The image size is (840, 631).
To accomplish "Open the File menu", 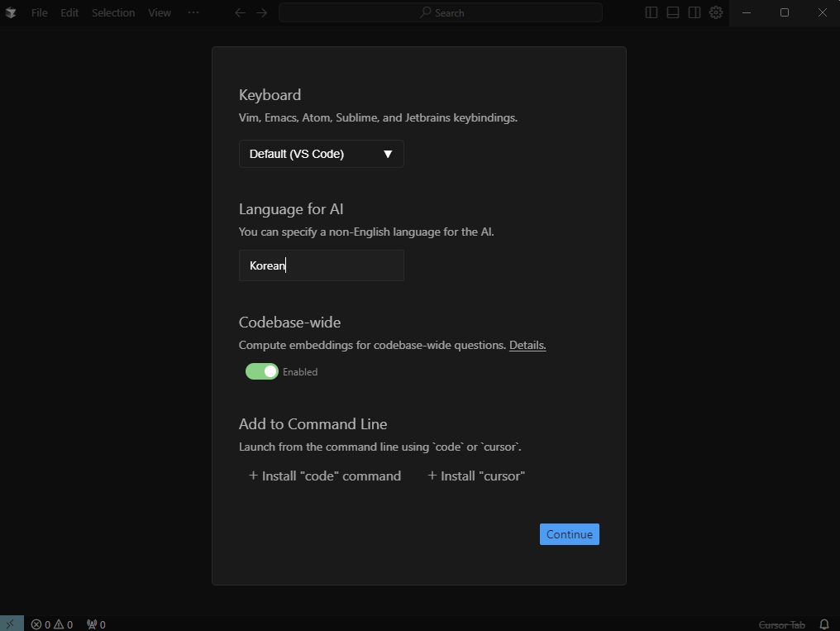I will tap(39, 13).
